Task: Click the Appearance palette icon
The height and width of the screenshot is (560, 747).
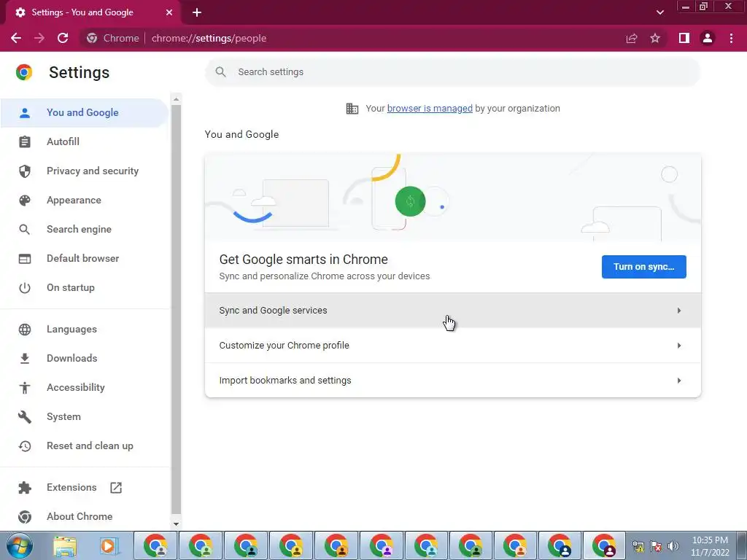Action: click(25, 200)
